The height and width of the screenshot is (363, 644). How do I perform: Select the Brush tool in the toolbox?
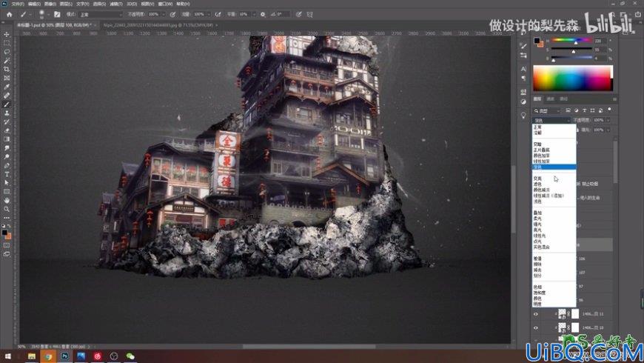point(7,104)
